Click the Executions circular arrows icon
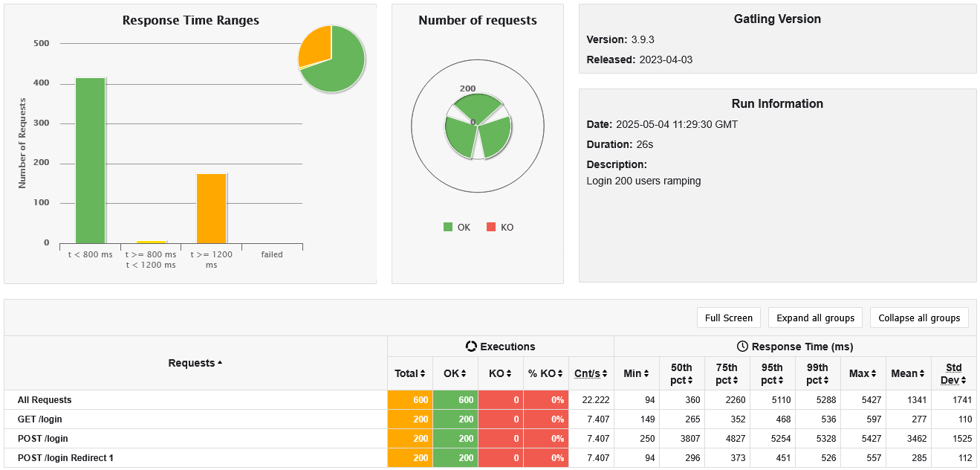 coord(471,347)
